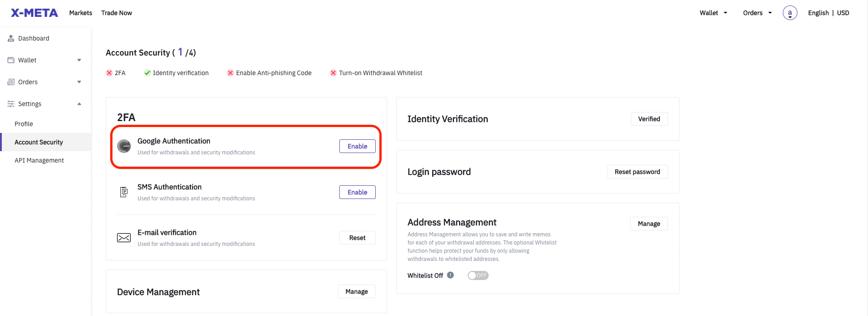Click the E-mail verification envelope icon

(x=123, y=237)
